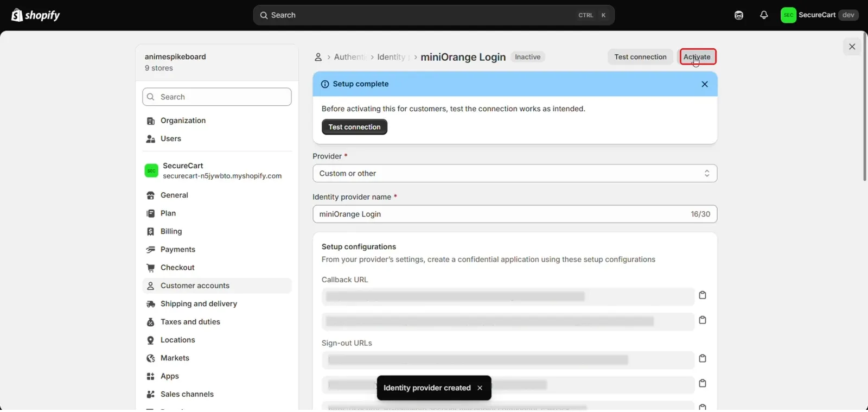Click the General store icon

tap(151, 195)
